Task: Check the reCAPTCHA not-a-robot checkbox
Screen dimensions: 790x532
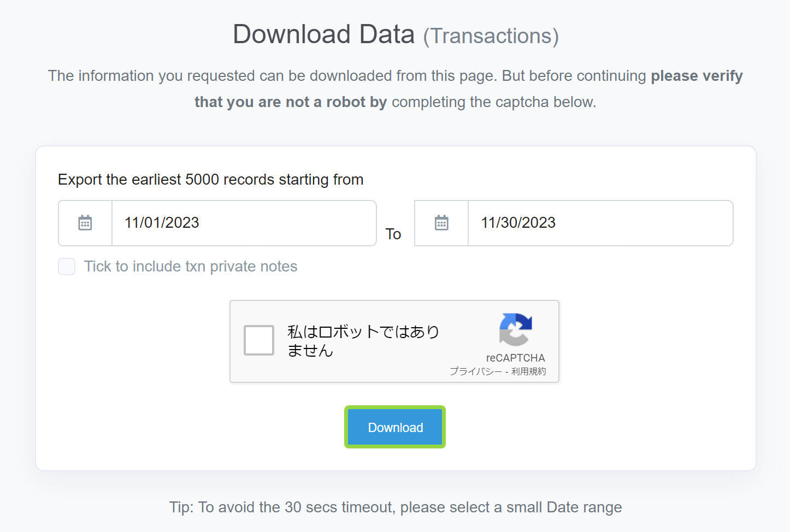Action: [259, 340]
